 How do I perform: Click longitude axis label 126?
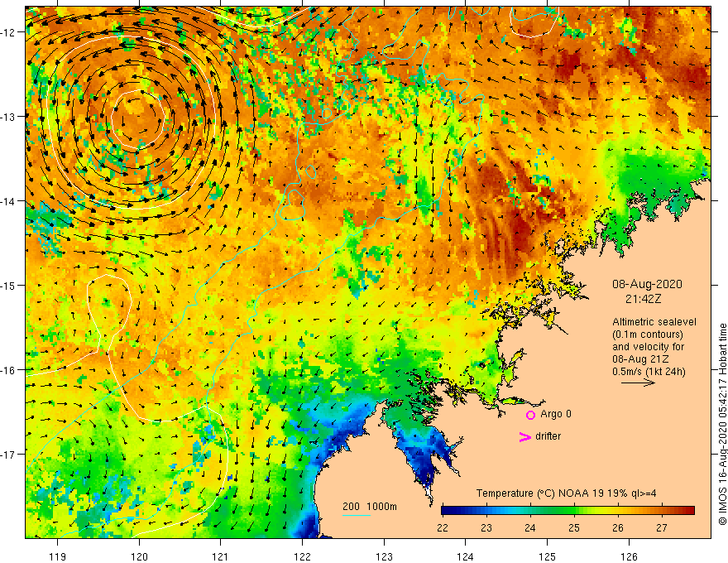click(x=629, y=556)
